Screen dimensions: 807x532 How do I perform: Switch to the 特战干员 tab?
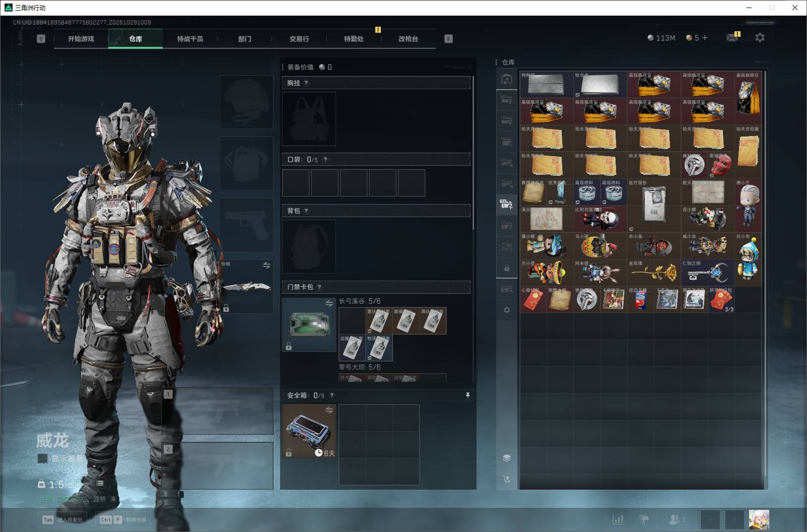click(190, 39)
